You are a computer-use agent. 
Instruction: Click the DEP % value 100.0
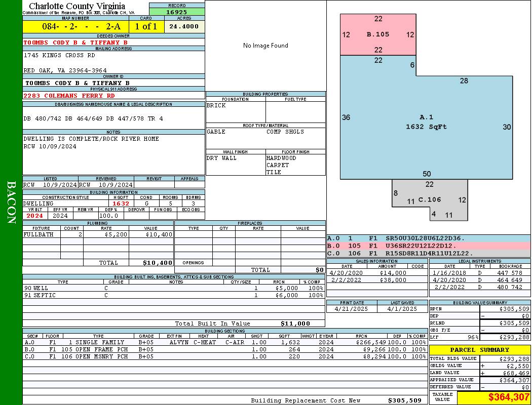pos(109,216)
